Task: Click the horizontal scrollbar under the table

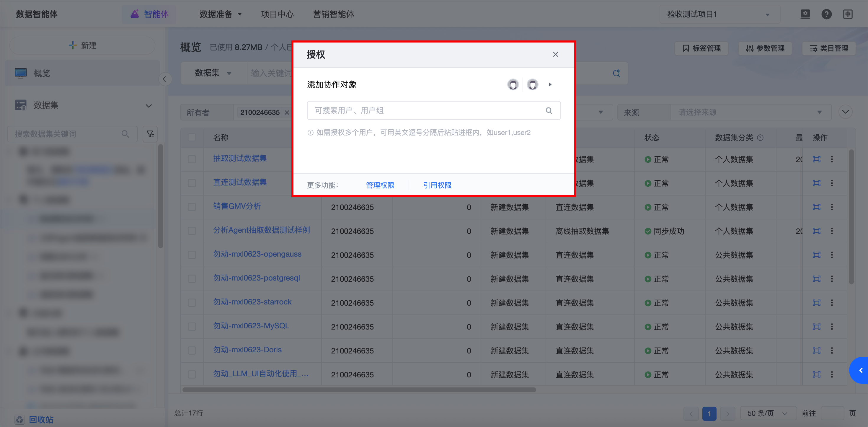Action: pyautogui.click(x=359, y=389)
